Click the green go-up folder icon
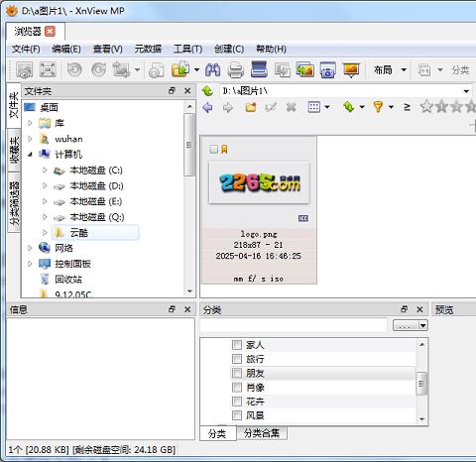 pyautogui.click(x=207, y=91)
